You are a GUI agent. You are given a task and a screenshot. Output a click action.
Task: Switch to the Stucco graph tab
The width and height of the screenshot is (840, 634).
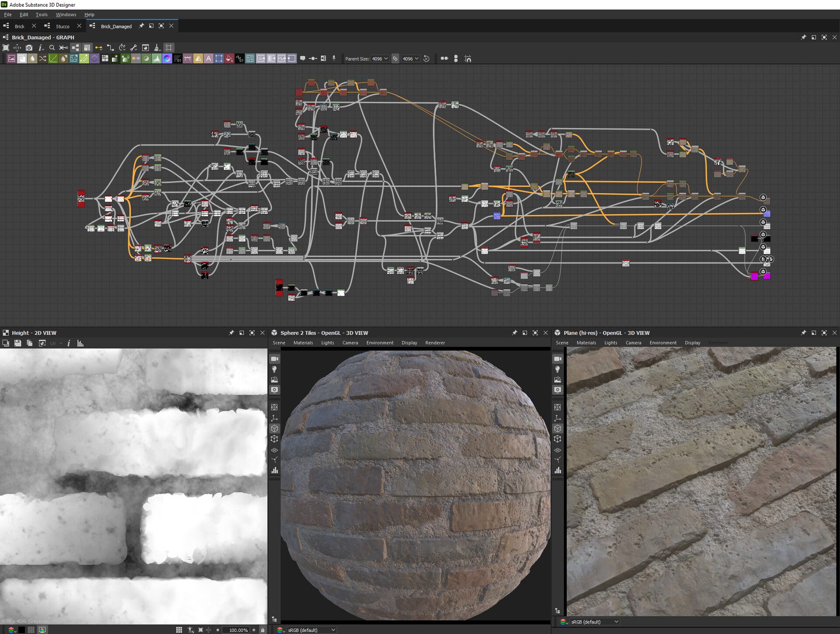tap(63, 26)
